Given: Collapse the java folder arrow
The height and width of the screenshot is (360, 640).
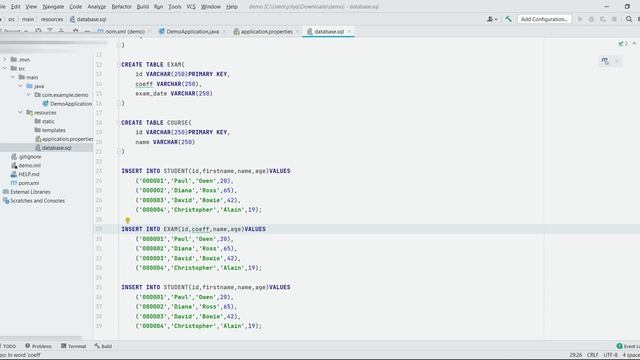Looking at the screenshot, I should click(20, 86).
